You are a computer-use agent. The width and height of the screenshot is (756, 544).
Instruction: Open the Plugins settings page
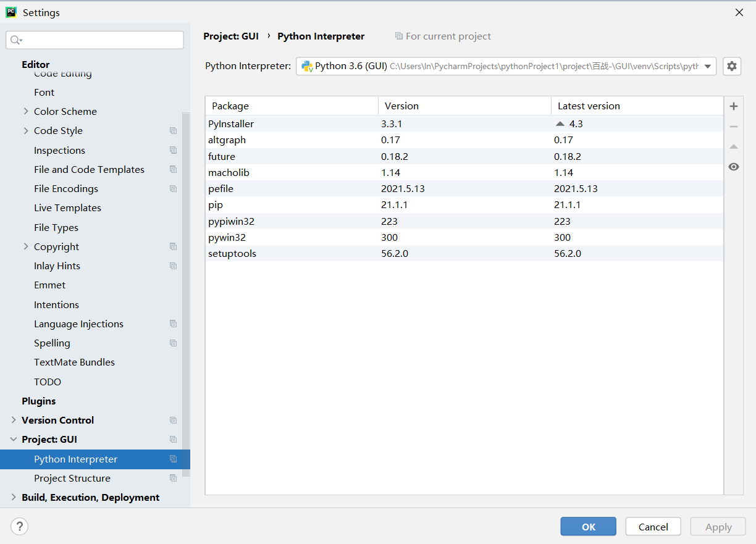[38, 401]
